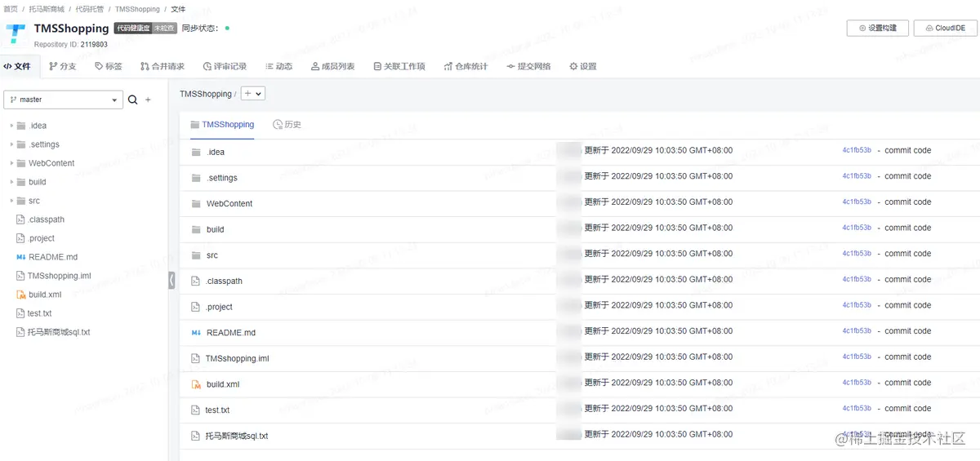
Task: Click the search magnifier icon beside branch selector
Action: [132, 100]
